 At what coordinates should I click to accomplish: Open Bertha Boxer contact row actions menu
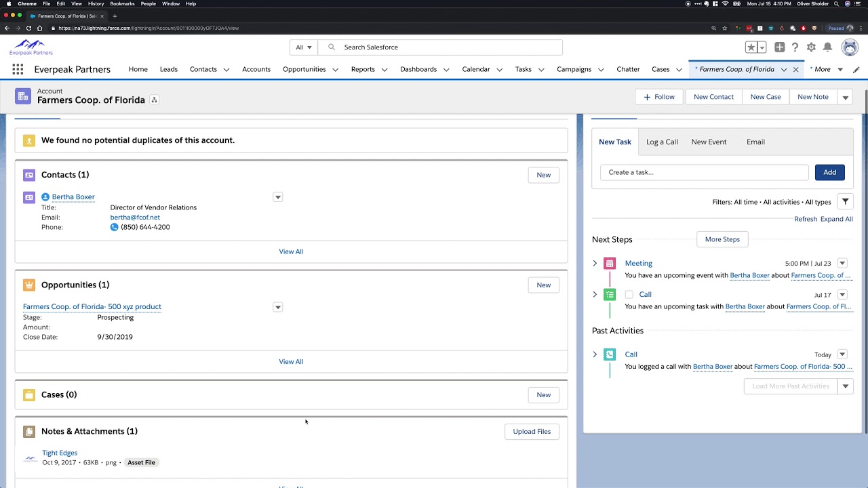277,197
